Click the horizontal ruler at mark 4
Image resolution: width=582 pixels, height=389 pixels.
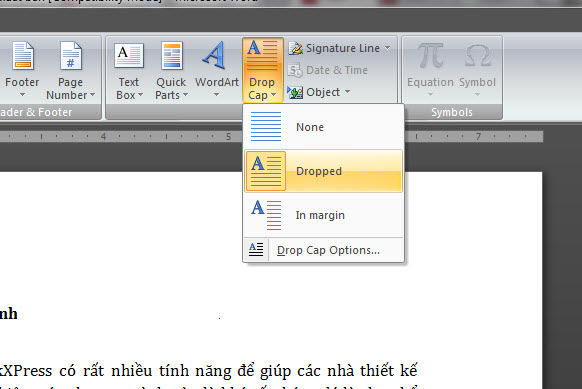(x=104, y=136)
